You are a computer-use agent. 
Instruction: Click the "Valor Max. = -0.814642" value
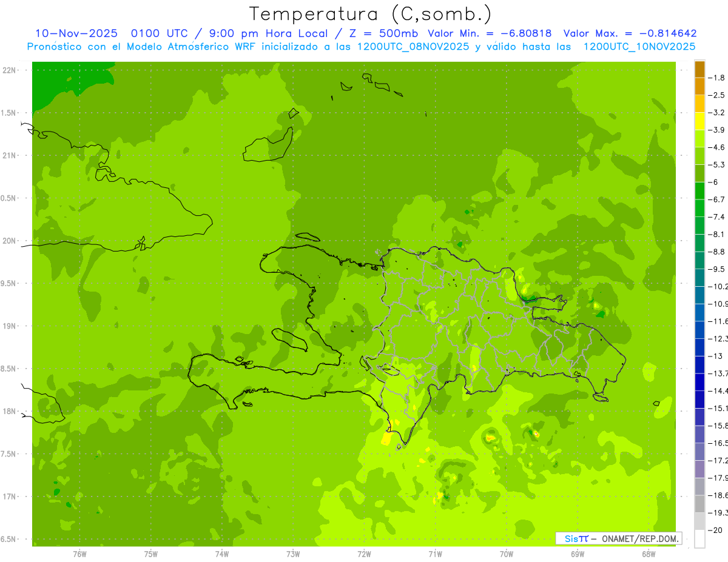(630, 33)
